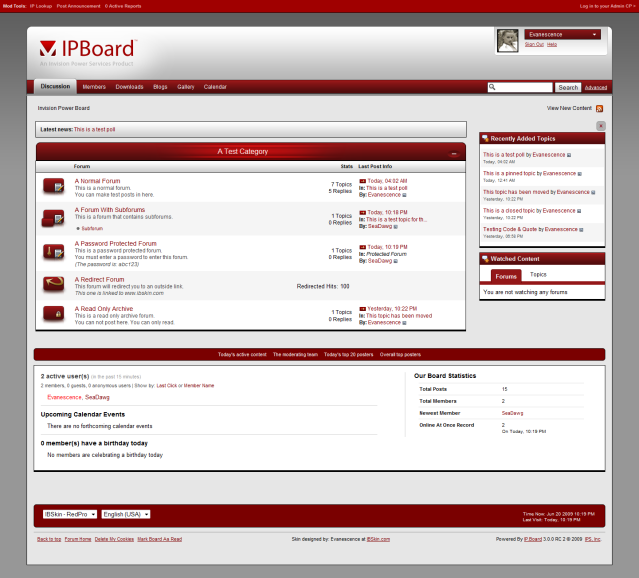Open the English (USA) language selector
Image resolution: width=639 pixels, height=578 pixels.
click(x=126, y=514)
